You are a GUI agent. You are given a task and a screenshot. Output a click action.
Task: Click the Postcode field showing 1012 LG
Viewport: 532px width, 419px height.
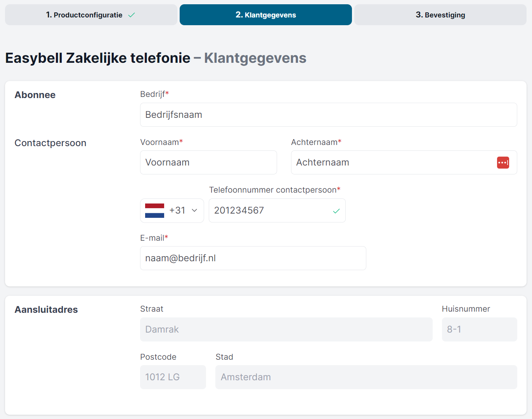173,377
